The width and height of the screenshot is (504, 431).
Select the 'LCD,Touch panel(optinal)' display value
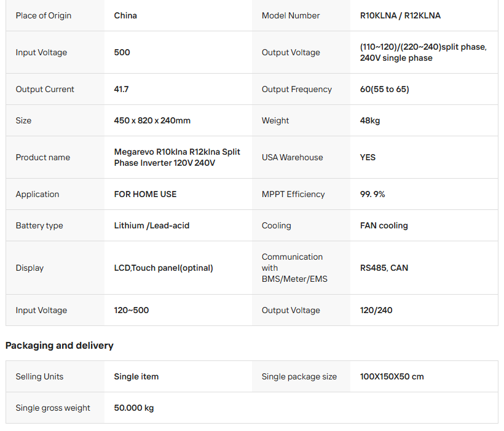click(x=163, y=268)
